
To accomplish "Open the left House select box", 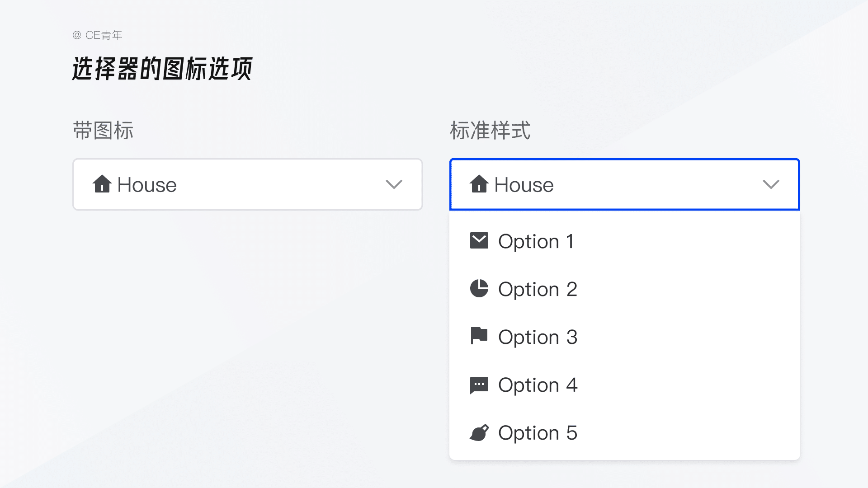I will [247, 184].
